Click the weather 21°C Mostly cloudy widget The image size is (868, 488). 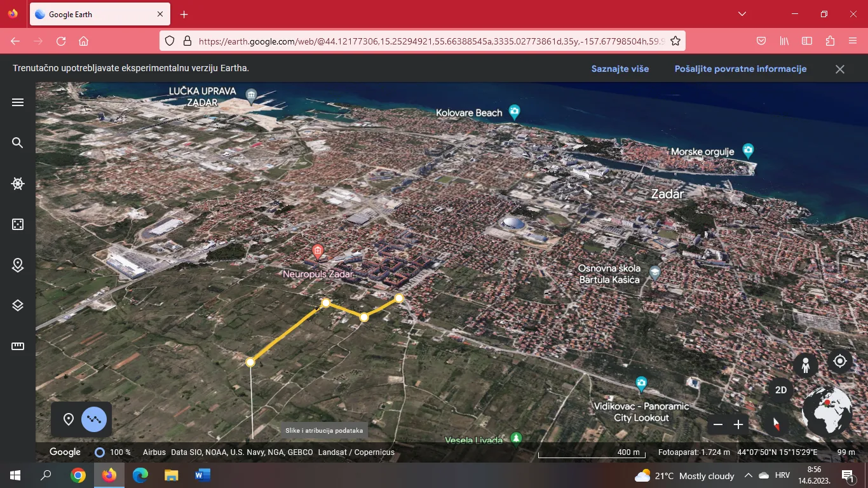click(684, 476)
